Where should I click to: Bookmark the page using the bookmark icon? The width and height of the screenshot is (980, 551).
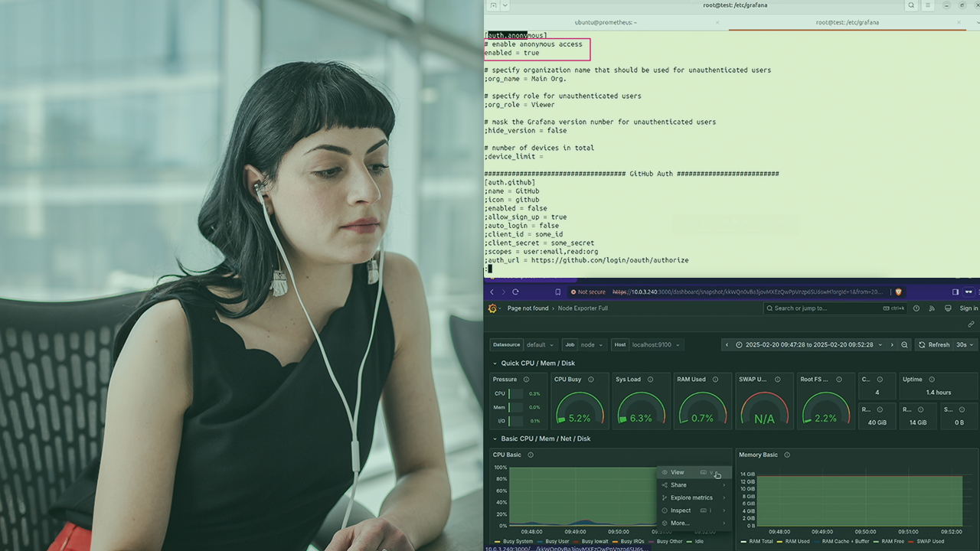coord(558,292)
